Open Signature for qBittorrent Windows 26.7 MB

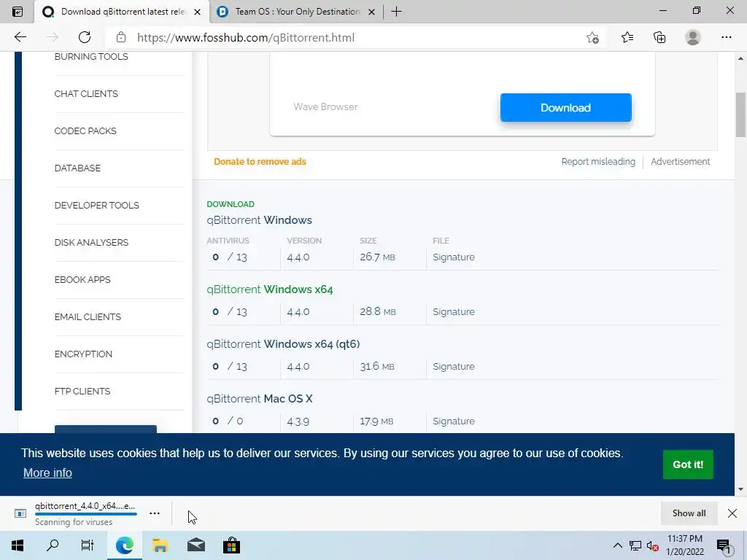tap(454, 257)
